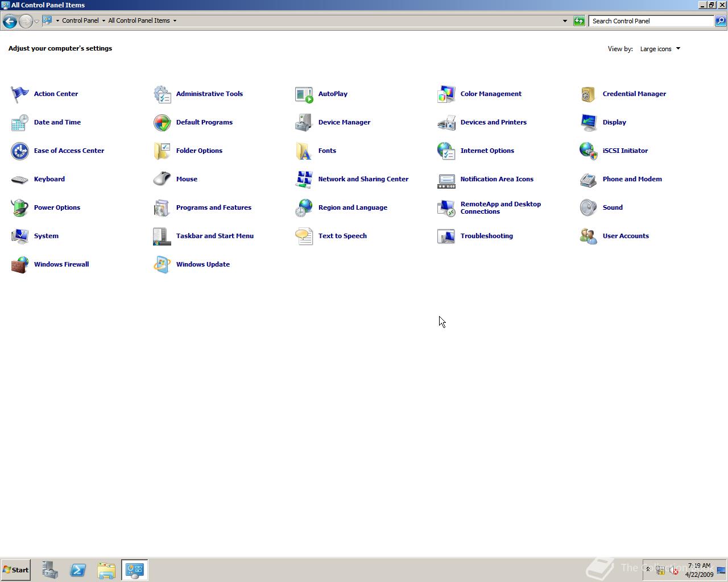Open the recent pages dropdown beside Forward
Screen dimensions: 728x582
tap(36, 21)
